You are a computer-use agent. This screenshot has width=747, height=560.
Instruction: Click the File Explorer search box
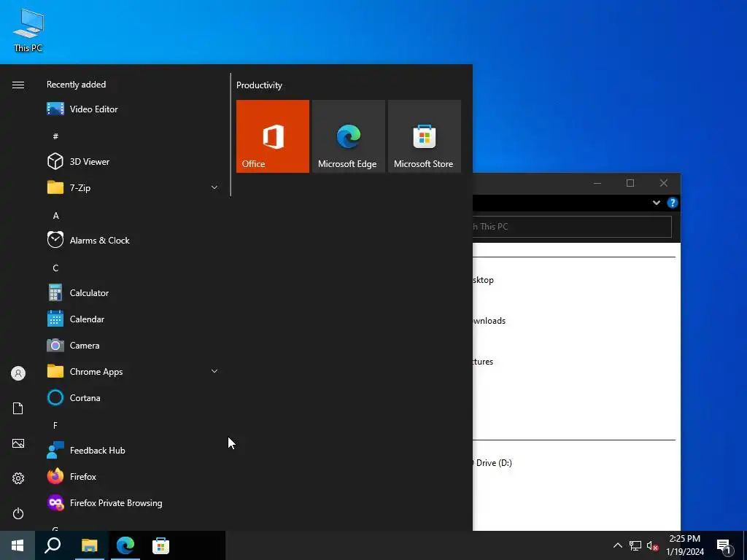point(572,227)
